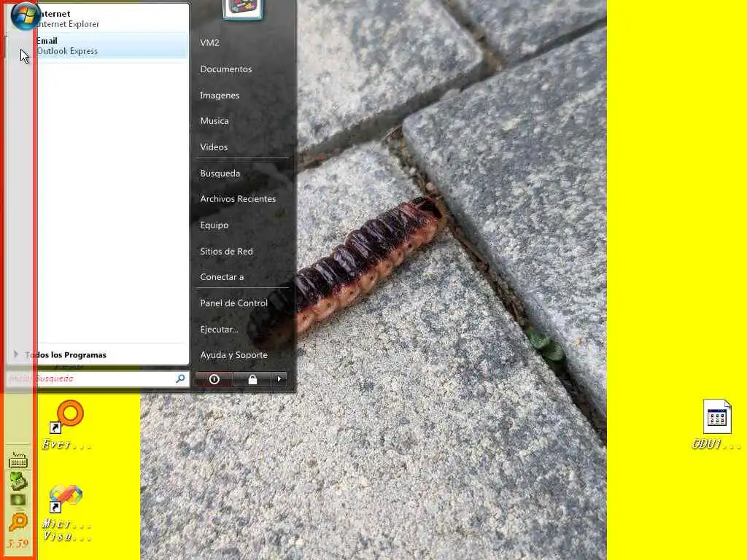Screen dimensions: 747x560
Task: Open Imagenes from the Start menu
Action: coord(220,96)
